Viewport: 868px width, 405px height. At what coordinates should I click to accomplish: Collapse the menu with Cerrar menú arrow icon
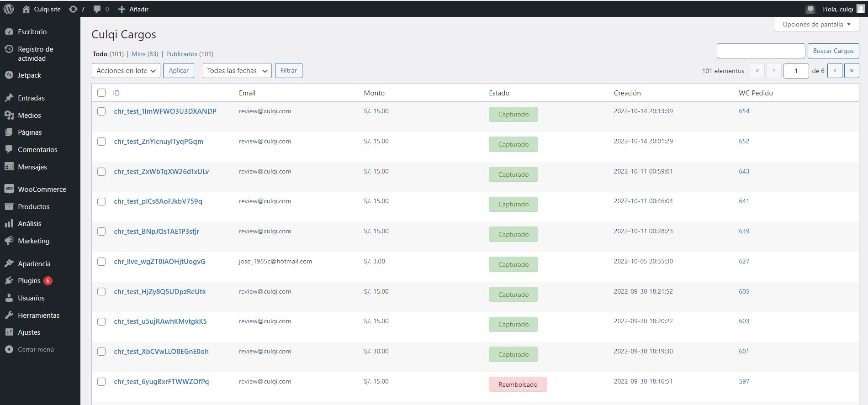click(9, 349)
